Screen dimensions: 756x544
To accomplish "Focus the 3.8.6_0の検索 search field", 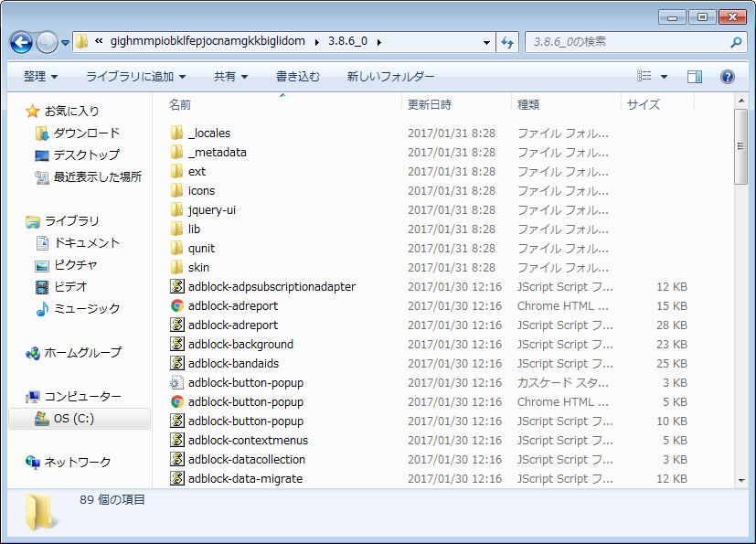I will (x=636, y=42).
